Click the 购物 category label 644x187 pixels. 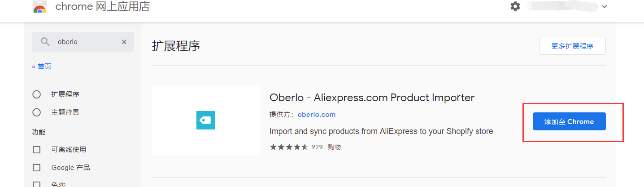(334, 147)
